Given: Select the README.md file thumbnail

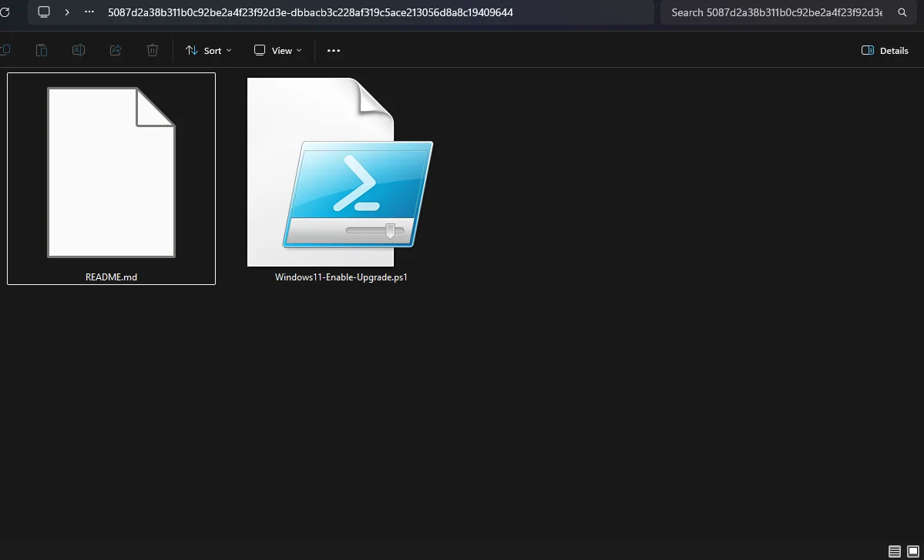Looking at the screenshot, I should coord(112,173).
